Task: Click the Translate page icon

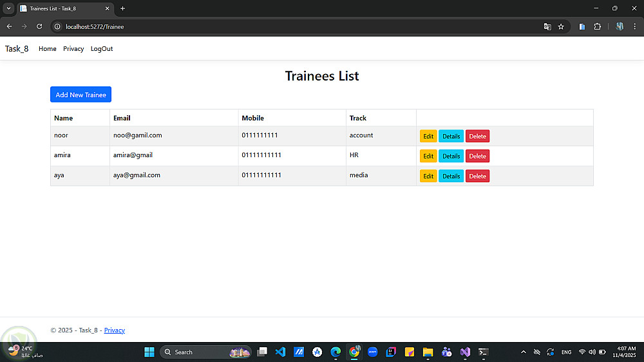Action: (x=547, y=26)
